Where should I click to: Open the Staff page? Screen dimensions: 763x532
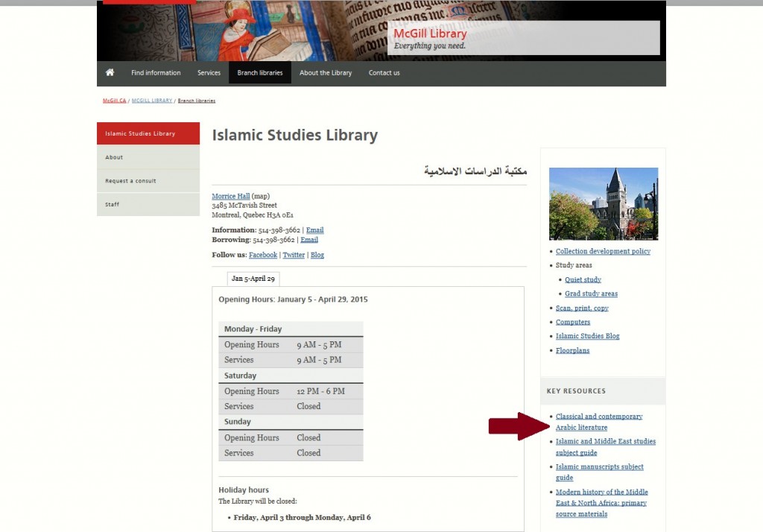(112, 204)
